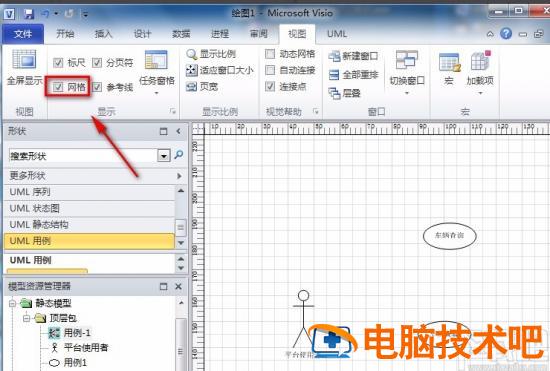Select the actor icon for 平台使用者
This screenshot has width=550, height=371.
[54, 348]
